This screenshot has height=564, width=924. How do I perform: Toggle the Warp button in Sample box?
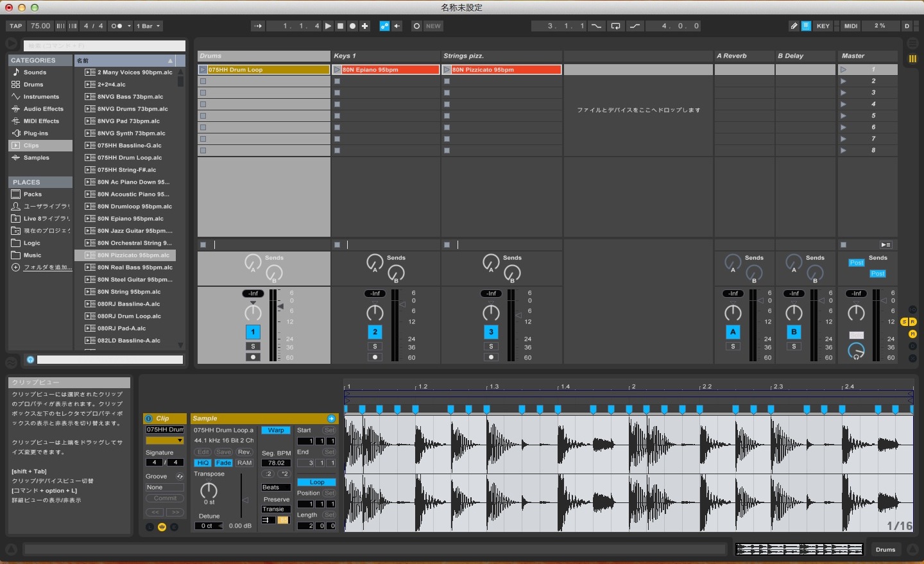click(276, 431)
